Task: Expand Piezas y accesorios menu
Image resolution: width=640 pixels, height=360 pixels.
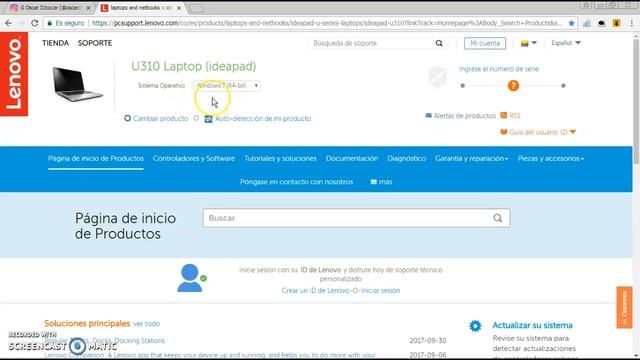Action: point(551,158)
